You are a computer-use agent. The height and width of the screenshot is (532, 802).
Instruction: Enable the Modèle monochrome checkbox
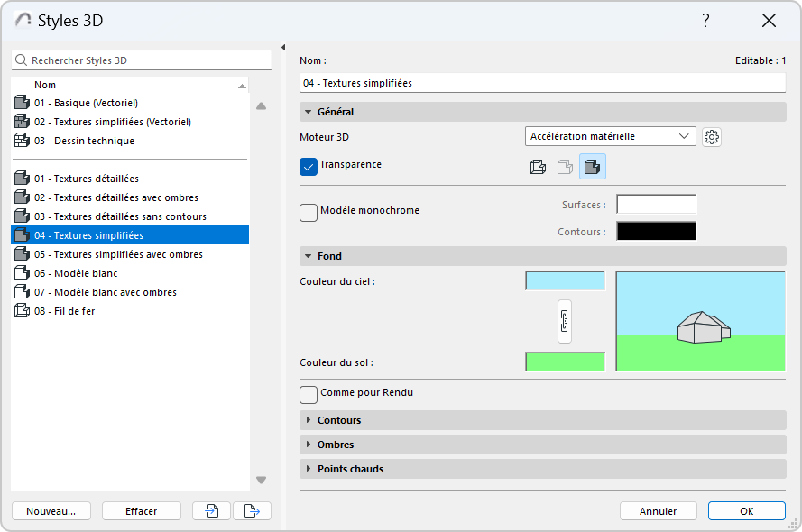pos(309,213)
